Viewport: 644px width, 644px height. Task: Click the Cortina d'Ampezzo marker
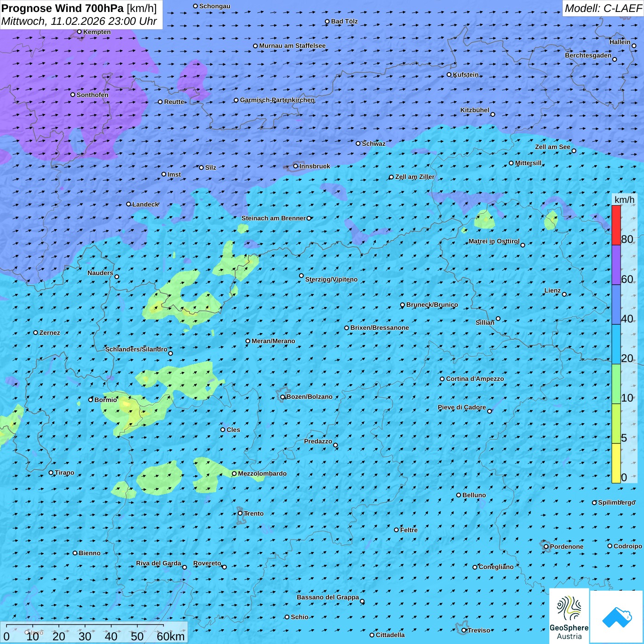point(442,379)
